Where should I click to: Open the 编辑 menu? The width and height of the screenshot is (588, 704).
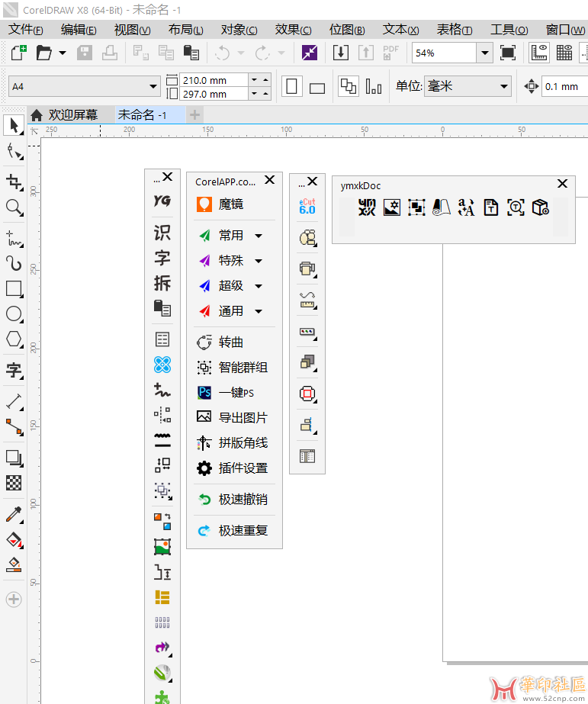click(x=79, y=30)
